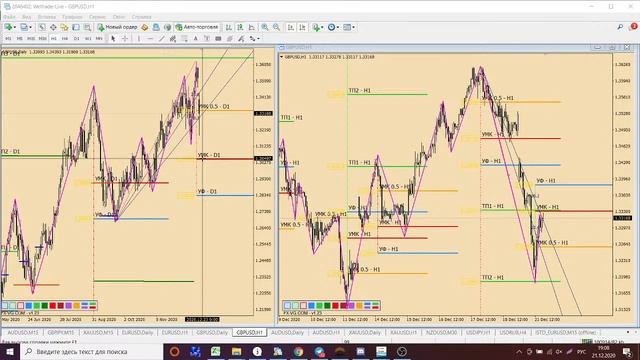The image size is (640, 360).
Task: Zoom out of the chart
Action: click(276, 27)
